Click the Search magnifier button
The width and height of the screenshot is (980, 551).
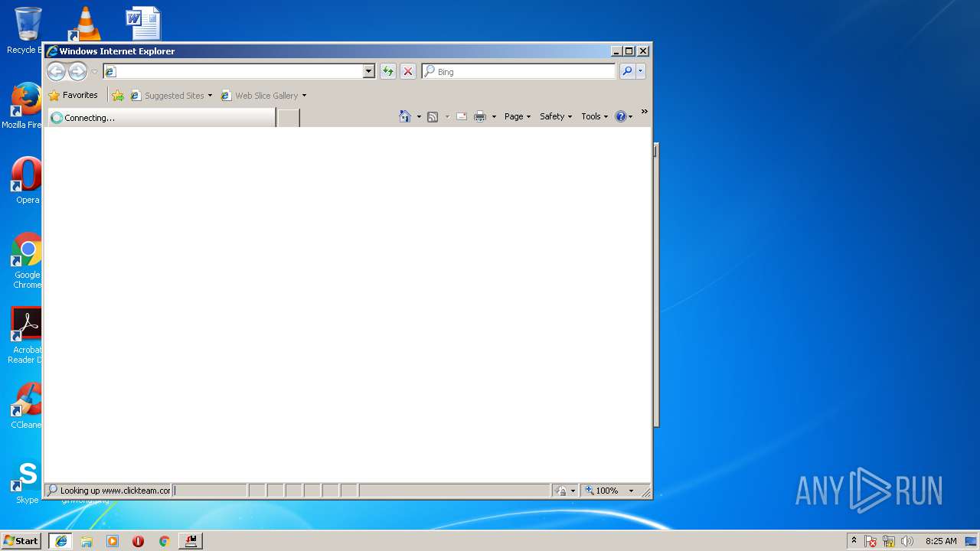point(627,71)
